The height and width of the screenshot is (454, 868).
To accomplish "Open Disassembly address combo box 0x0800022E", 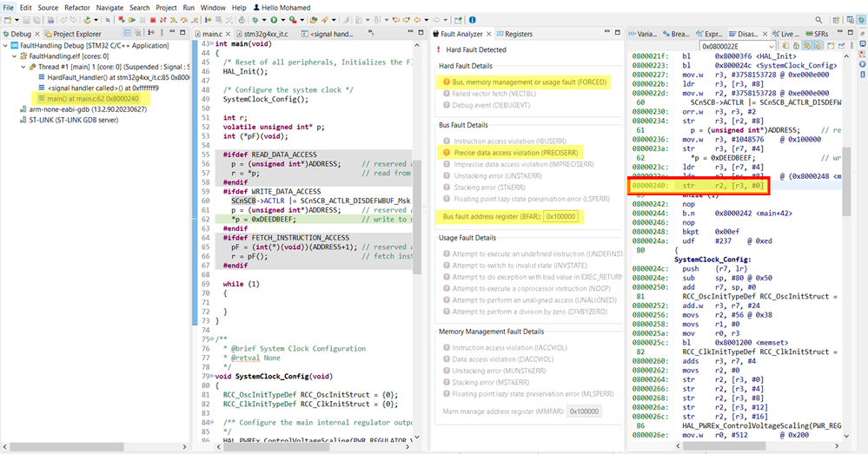I will 772,47.
